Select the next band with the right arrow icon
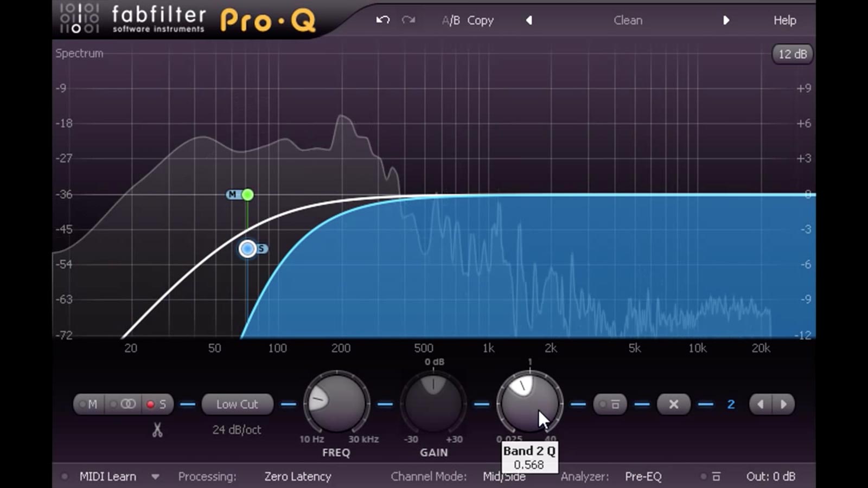This screenshot has height=488, width=868. [x=784, y=404]
